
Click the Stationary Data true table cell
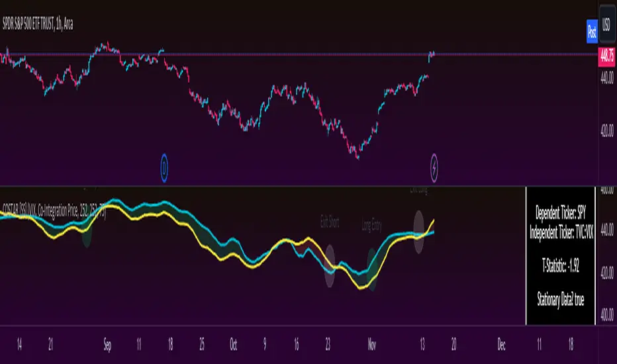point(560,300)
